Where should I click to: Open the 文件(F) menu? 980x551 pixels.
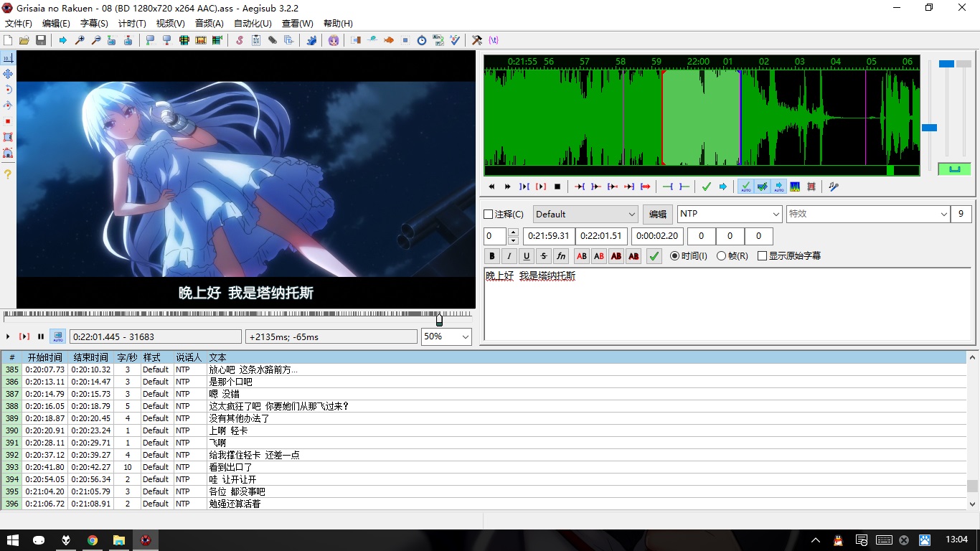pos(19,24)
